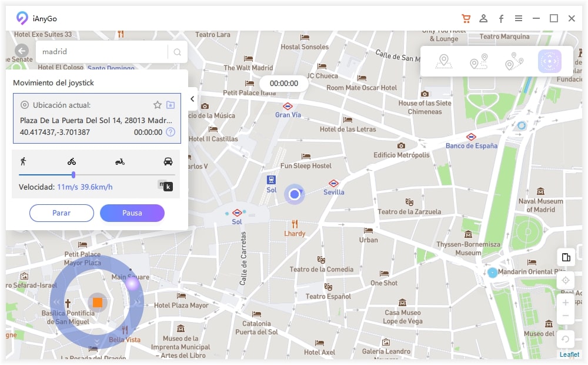Click the Teatro Español marker

(x=328, y=287)
